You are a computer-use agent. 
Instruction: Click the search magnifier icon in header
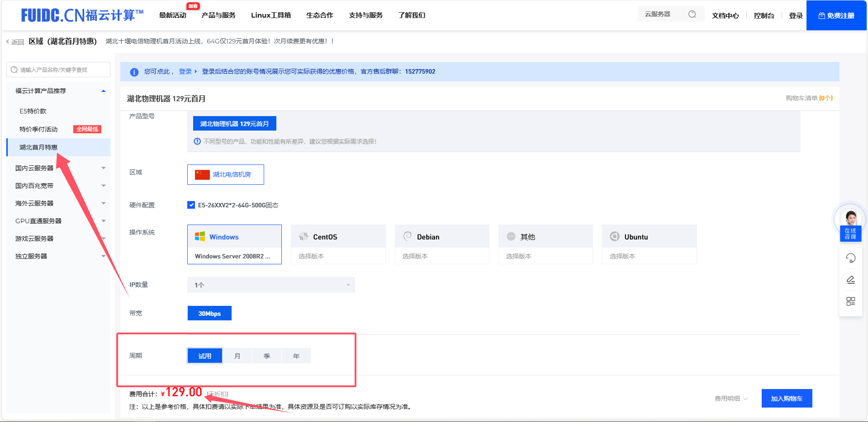click(692, 14)
